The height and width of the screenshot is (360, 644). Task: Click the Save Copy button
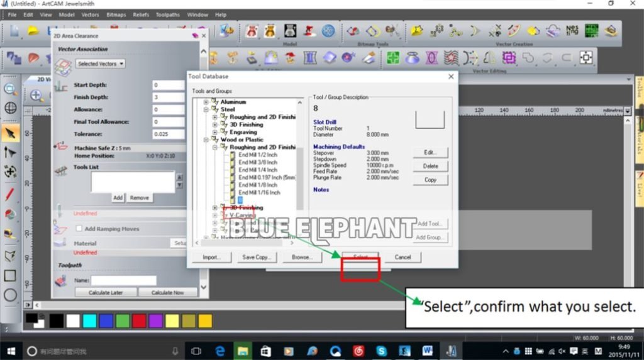(257, 258)
